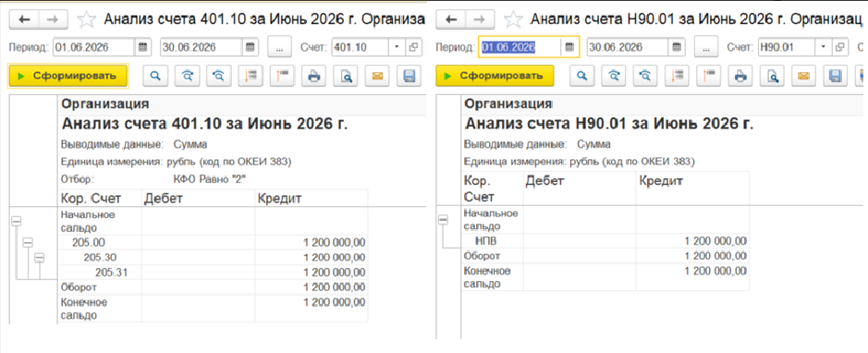868x353 pixels.
Task: Click the highlighted 01.06.2026 field in Н90.01 window
Action: tap(520, 47)
